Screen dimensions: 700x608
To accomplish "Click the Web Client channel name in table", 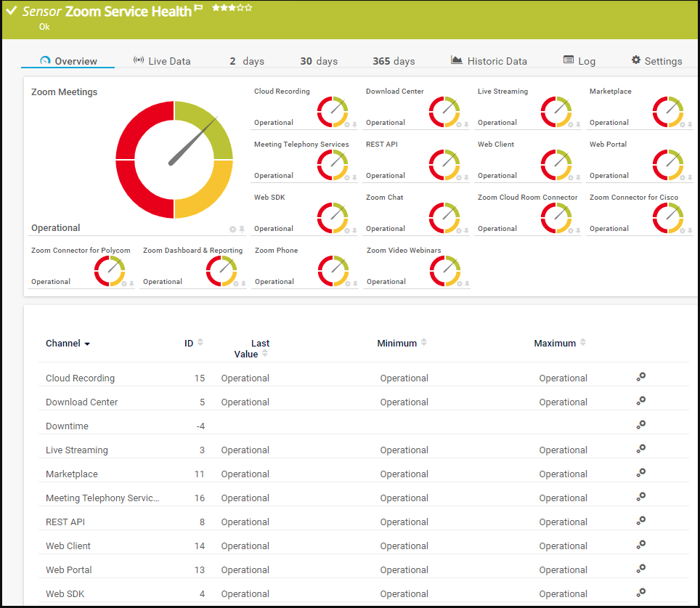I will tap(68, 546).
